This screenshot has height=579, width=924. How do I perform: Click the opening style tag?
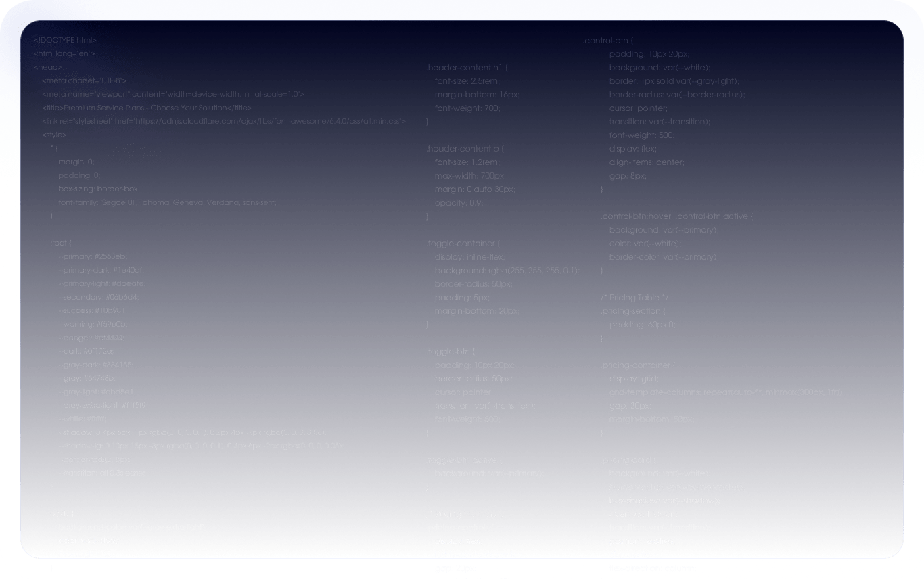pyautogui.click(x=54, y=135)
